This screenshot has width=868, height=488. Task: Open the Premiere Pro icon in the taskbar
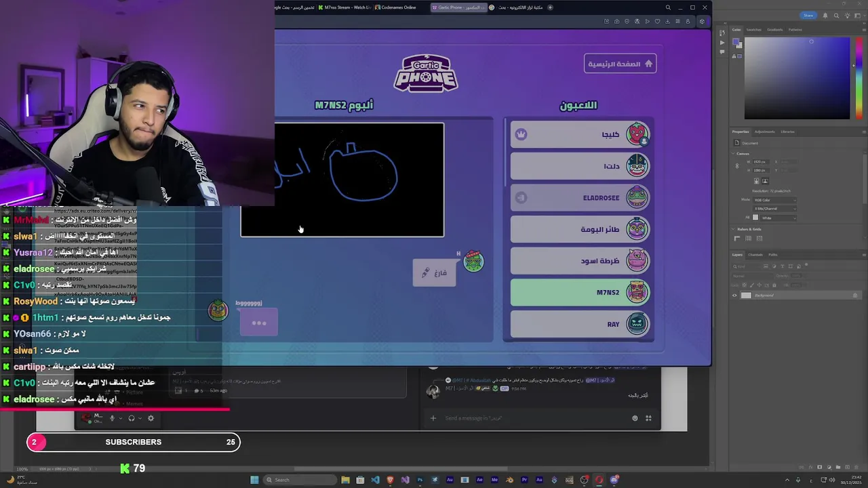524,480
